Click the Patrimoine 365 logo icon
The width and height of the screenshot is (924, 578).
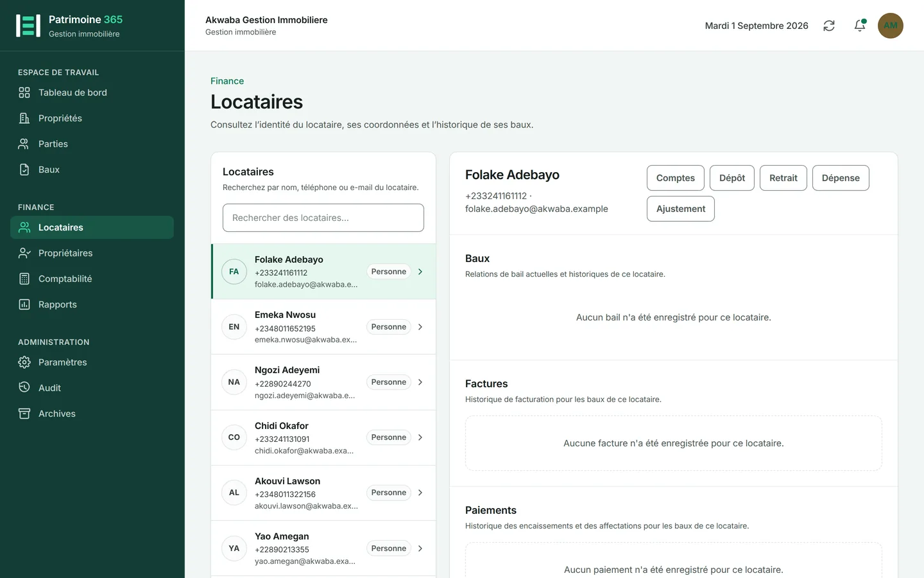(28, 26)
